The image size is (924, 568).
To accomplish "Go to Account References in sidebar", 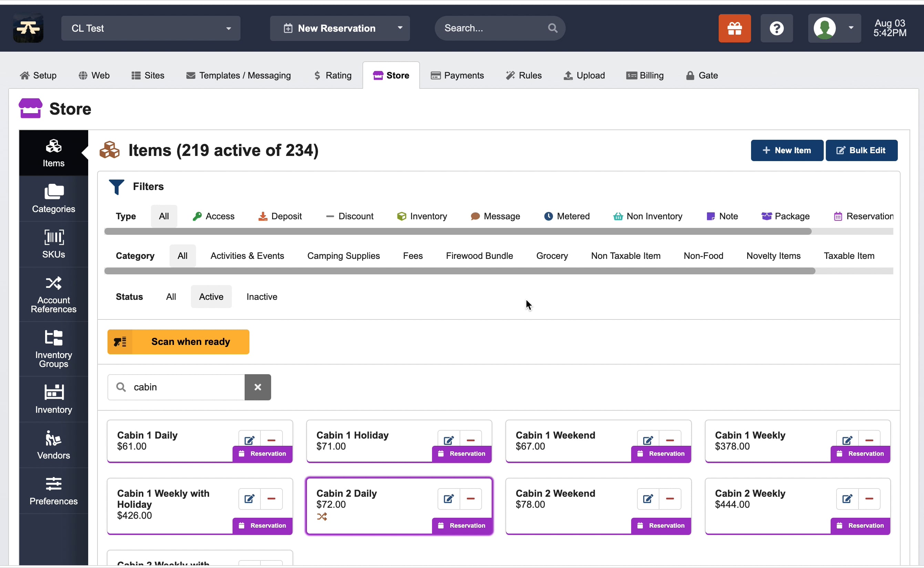I will tap(53, 295).
